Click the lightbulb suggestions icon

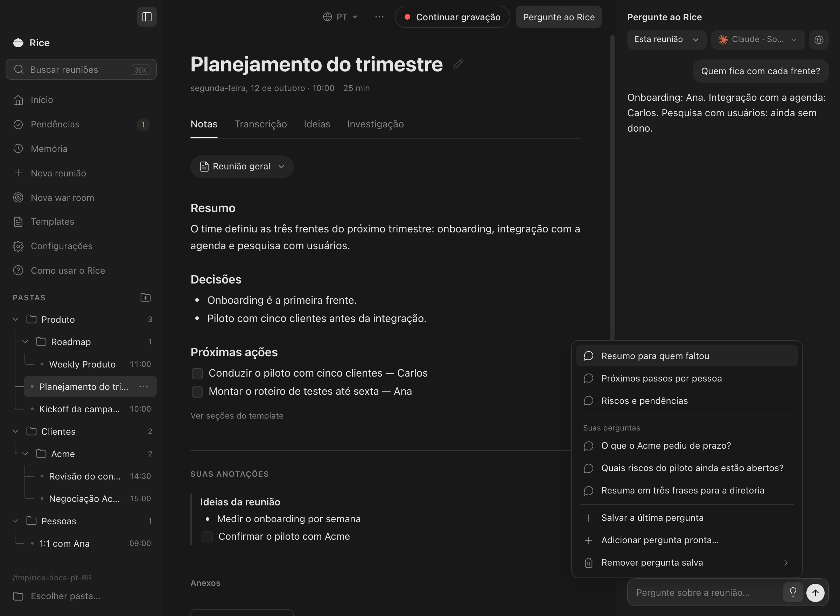tap(793, 592)
